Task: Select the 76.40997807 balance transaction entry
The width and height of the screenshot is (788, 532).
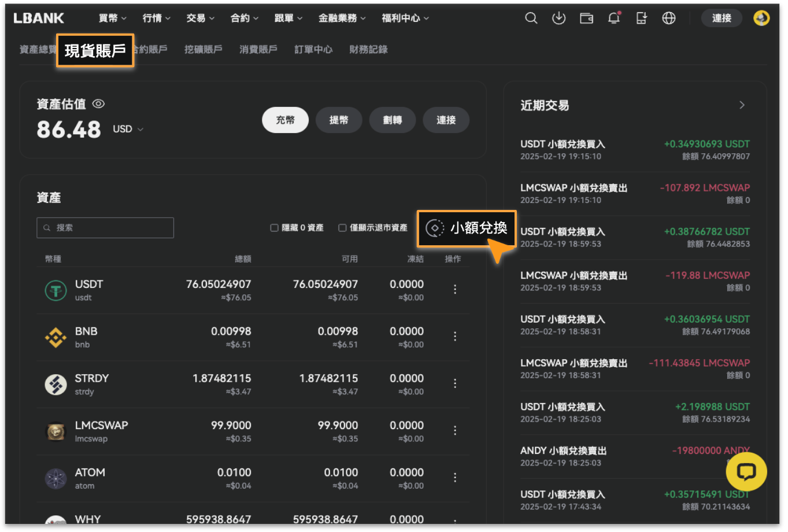Action: coord(635,150)
